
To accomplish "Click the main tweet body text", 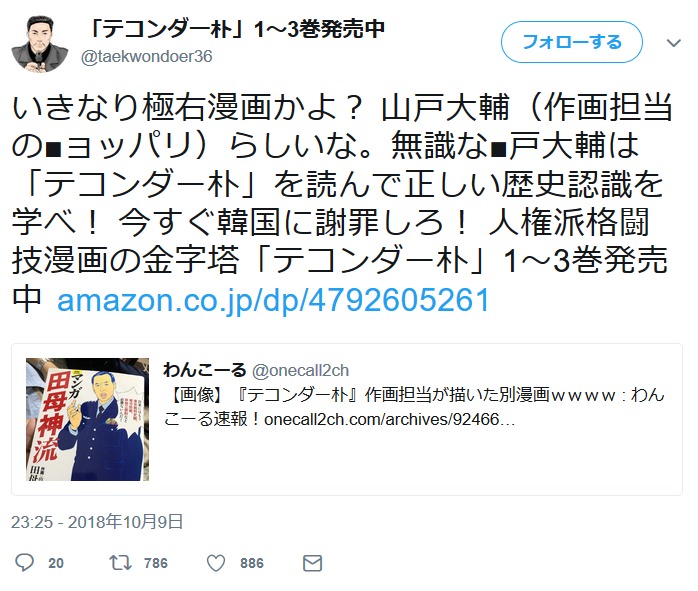I will 342,203.
